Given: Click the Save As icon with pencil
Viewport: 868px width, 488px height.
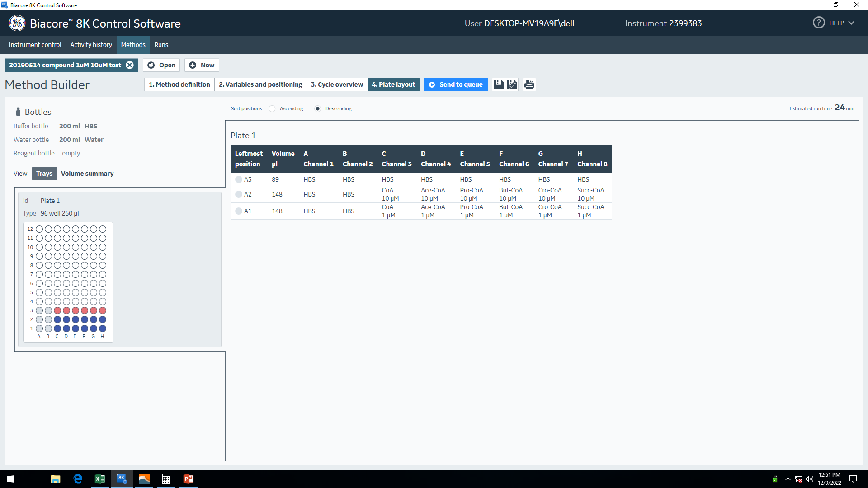Looking at the screenshot, I should [512, 84].
